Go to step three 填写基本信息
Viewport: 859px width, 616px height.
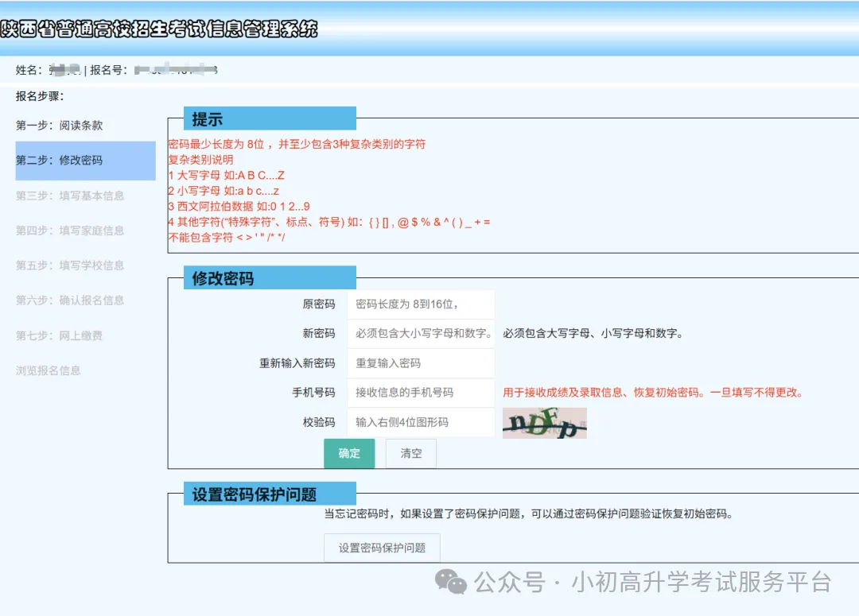(69, 196)
